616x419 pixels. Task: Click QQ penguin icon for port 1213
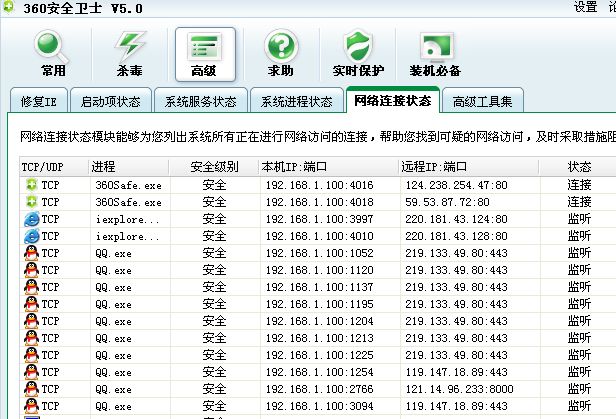pyautogui.click(x=31, y=338)
